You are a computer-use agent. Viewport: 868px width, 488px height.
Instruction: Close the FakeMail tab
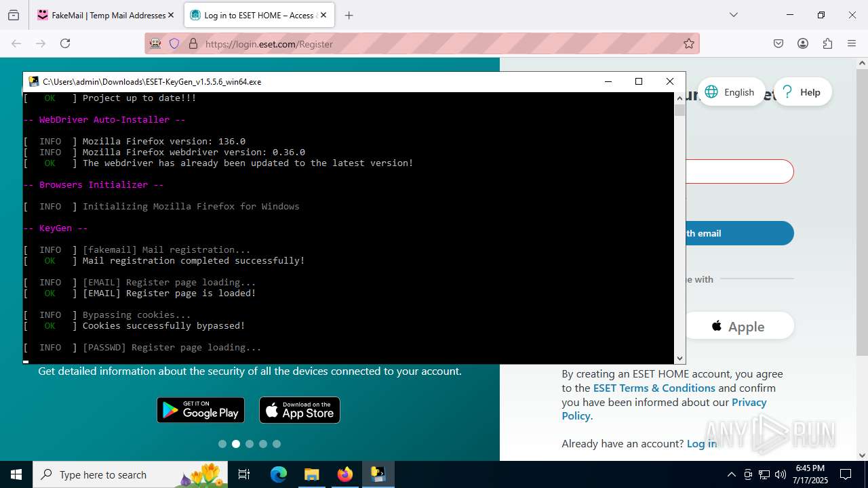pos(170,15)
